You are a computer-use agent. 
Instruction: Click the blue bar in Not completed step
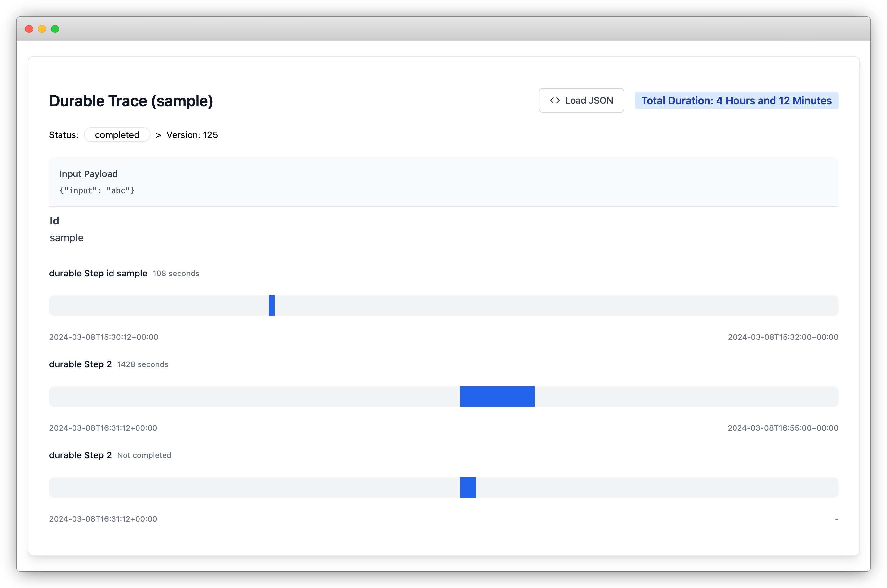(x=468, y=488)
